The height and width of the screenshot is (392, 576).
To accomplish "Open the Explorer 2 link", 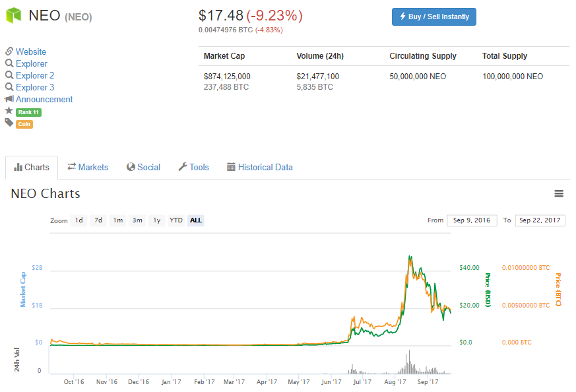I will point(35,75).
